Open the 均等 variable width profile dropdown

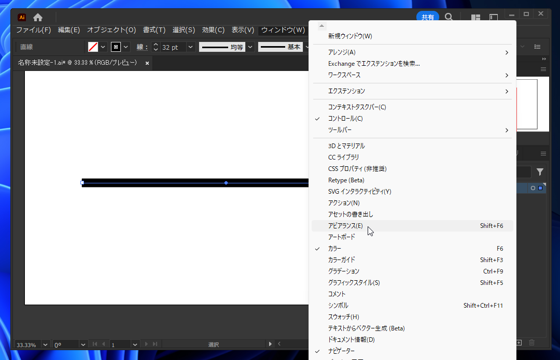pyautogui.click(x=250, y=47)
